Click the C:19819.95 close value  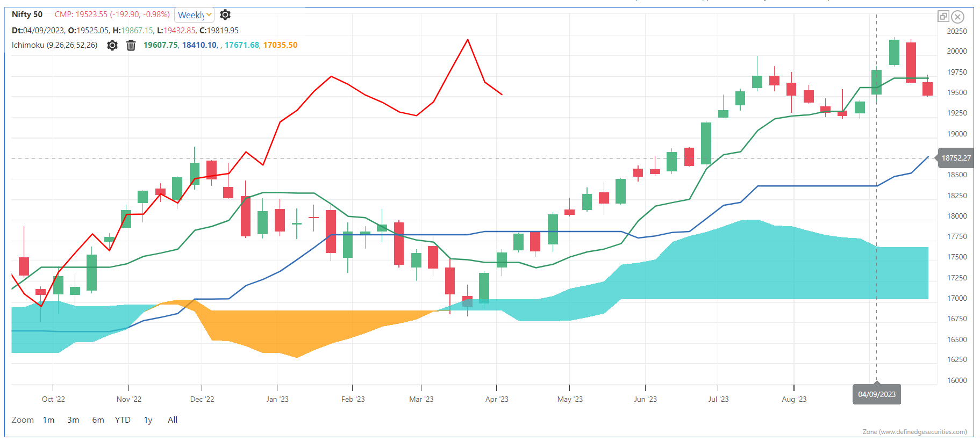tap(219, 31)
